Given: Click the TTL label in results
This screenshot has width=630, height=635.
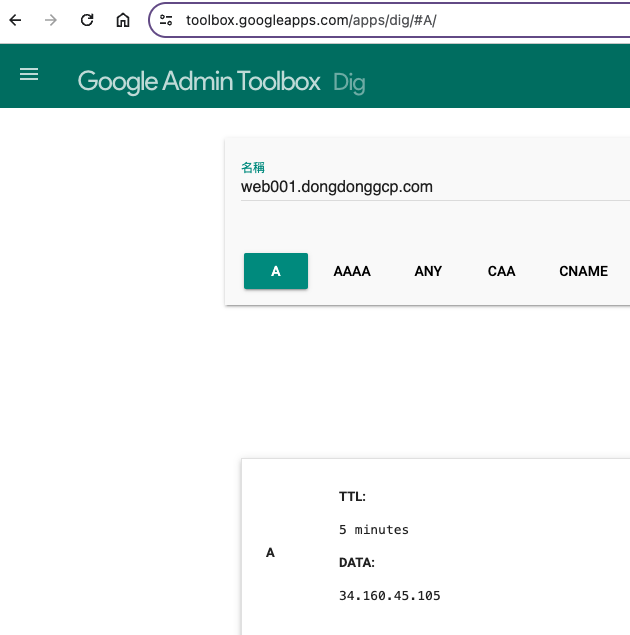Looking at the screenshot, I should click(352, 496).
